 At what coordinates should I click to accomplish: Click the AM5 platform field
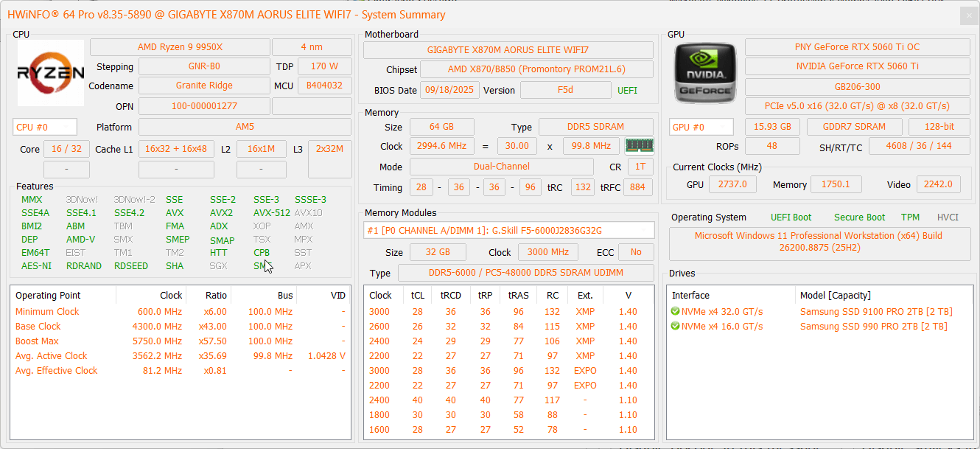(x=245, y=127)
